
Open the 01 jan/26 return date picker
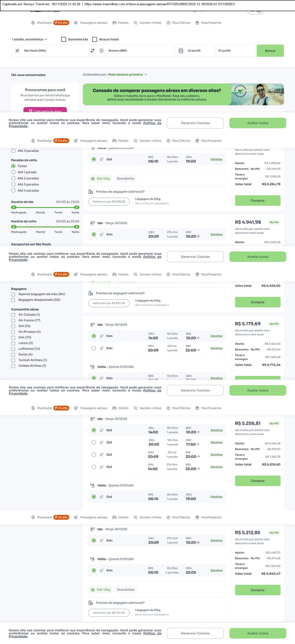pyautogui.click(x=235, y=51)
